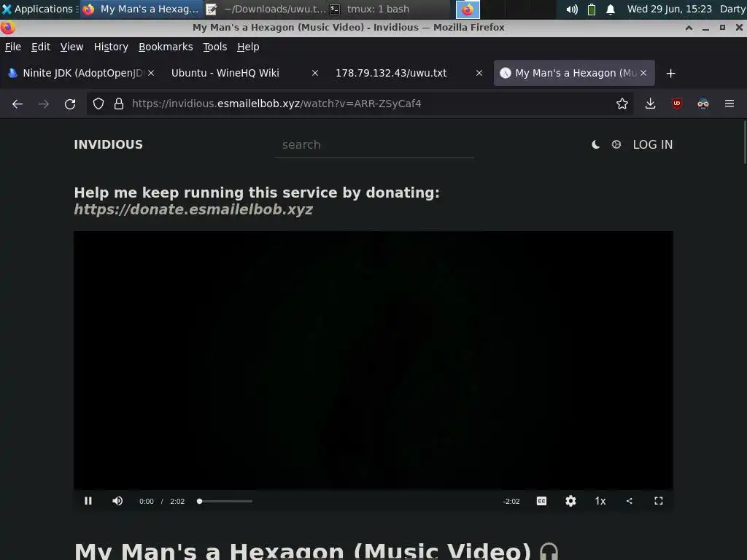The image size is (747, 560).
Task: Open Darty user menu in panel
Action: [x=732, y=9]
